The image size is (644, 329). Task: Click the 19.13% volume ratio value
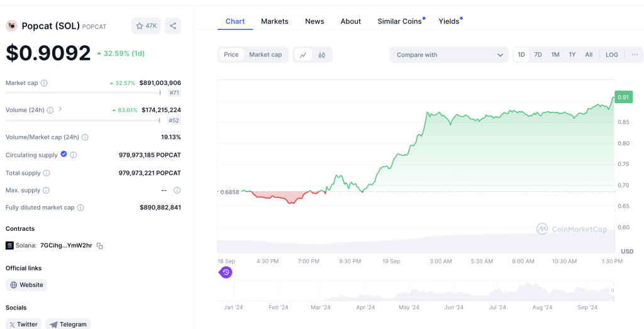click(x=171, y=137)
